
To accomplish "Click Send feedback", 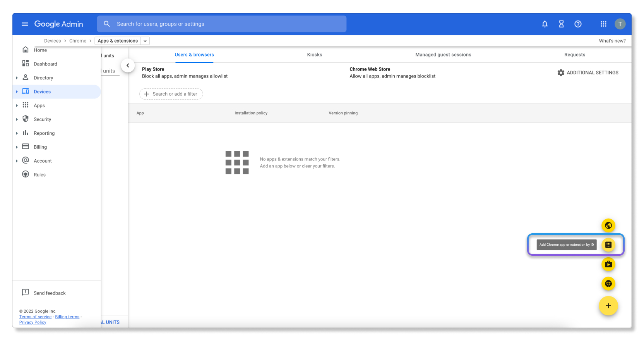I will click(50, 293).
